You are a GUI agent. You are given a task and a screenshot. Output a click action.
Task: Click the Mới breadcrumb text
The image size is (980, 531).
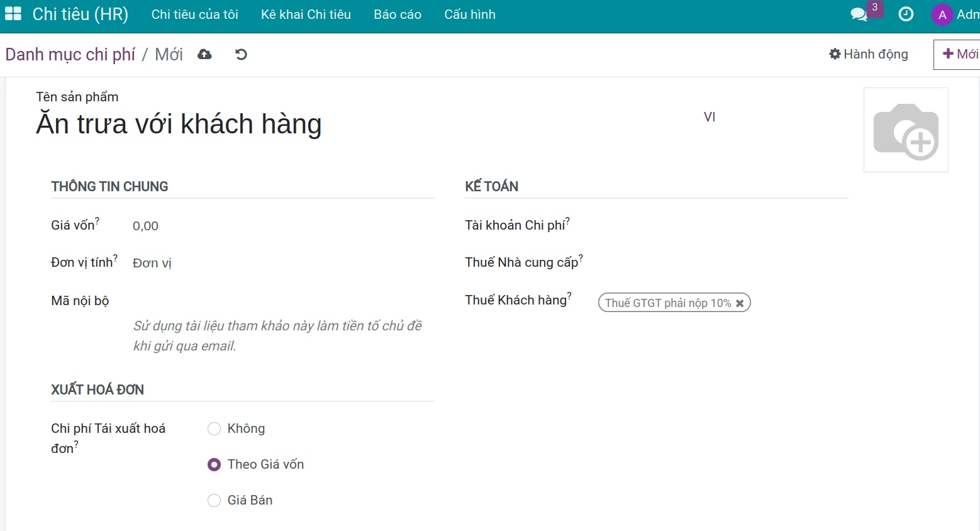pos(169,55)
